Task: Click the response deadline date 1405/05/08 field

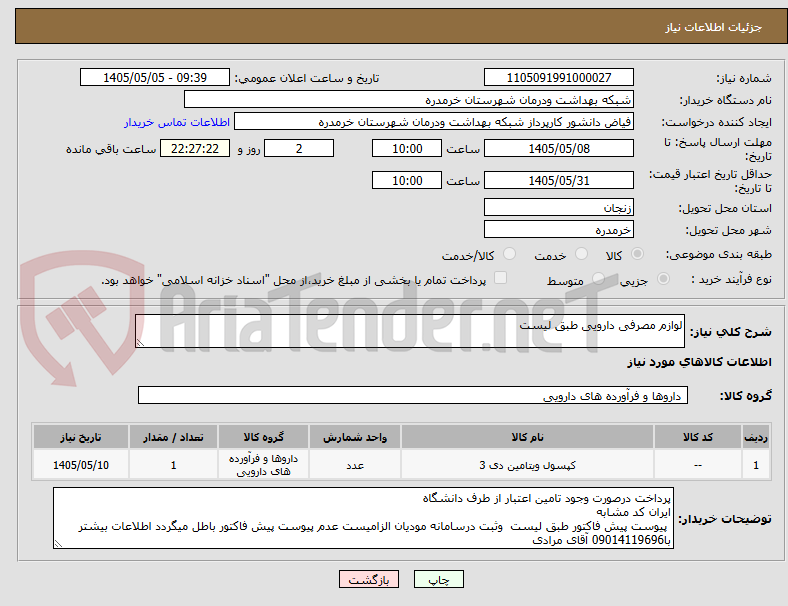Action: tap(558, 148)
